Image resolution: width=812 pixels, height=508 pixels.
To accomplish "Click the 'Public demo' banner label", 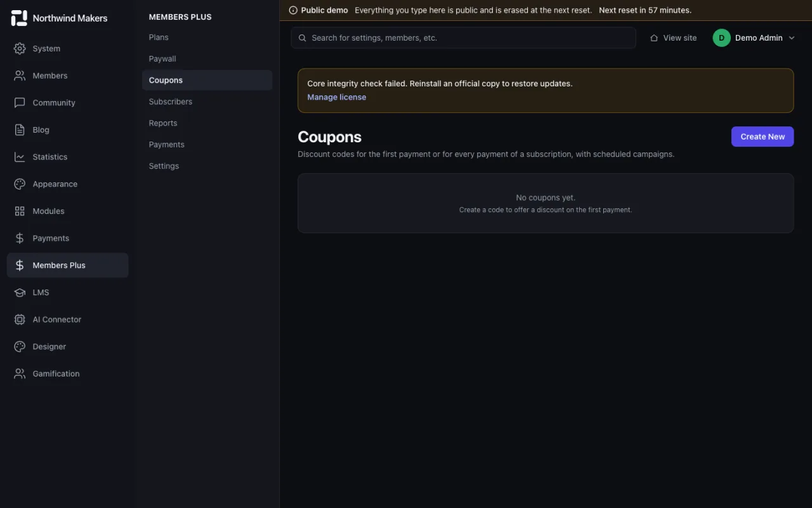I will point(325,10).
